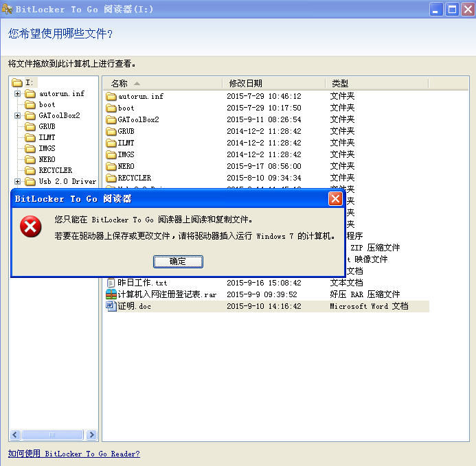Click the Microsoft Word 文档 type cell
This screenshot has height=466, width=476.
pos(369,306)
